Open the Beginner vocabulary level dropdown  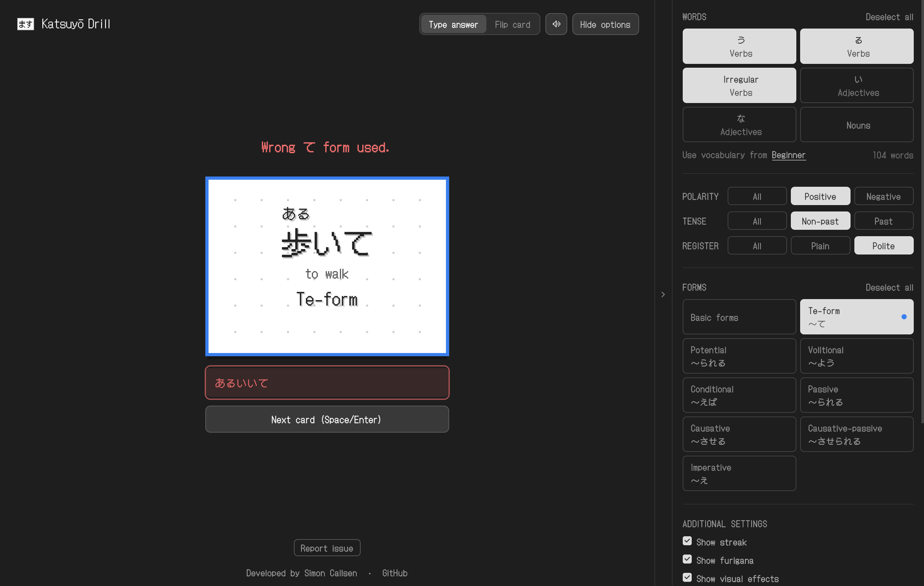click(788, 155)
